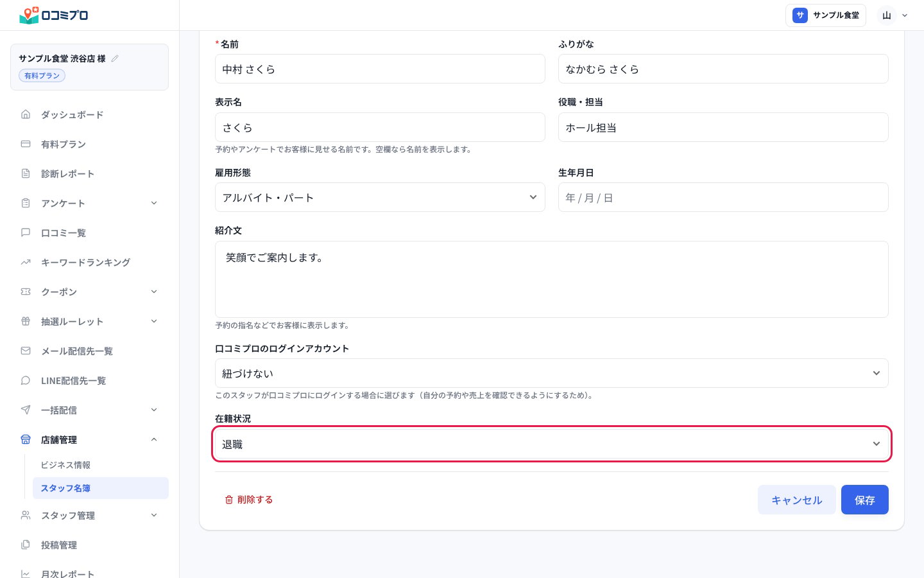Collapse the 店舗管理 submenu chevron
The image size is (924, 578).
(x=154, y=439)
